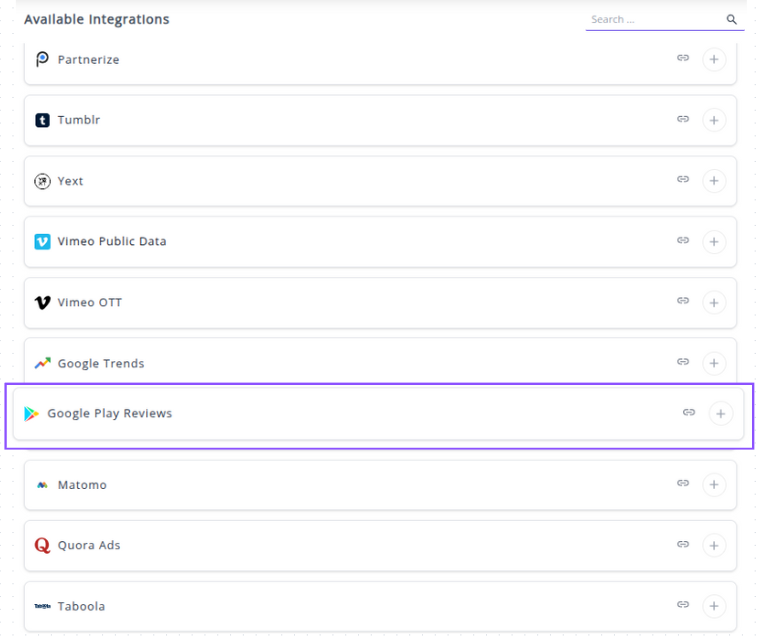Screen dimensions: 759x641
Task: Click the Vimeo OTT logo
Action: (x=42, y=302)
